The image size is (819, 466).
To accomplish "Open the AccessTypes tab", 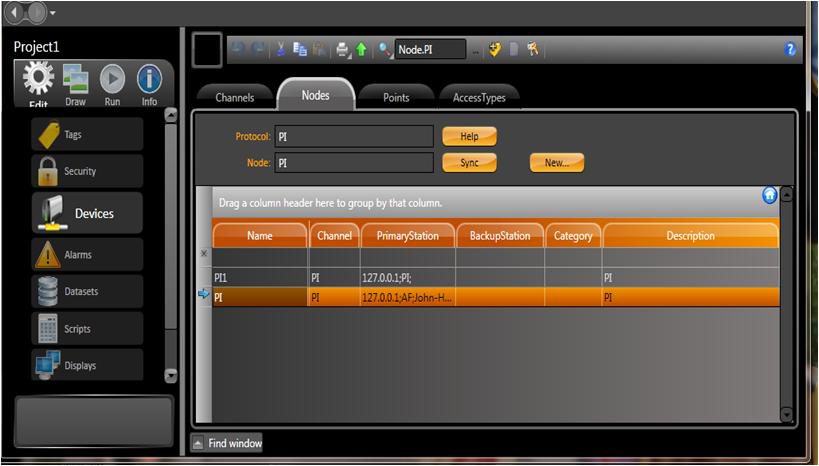I will click(478, 97).
